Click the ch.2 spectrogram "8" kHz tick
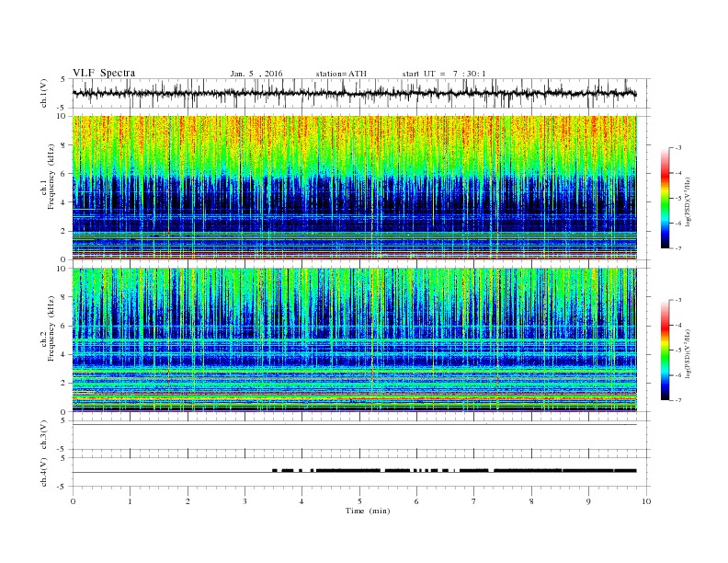Image resolution: width=728 pixels, height=563 pixels. 63,297
